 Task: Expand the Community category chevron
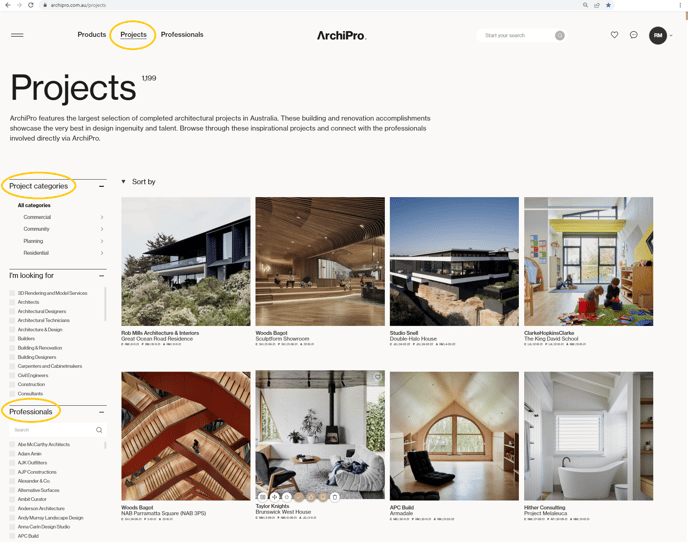tap(102, 229)
